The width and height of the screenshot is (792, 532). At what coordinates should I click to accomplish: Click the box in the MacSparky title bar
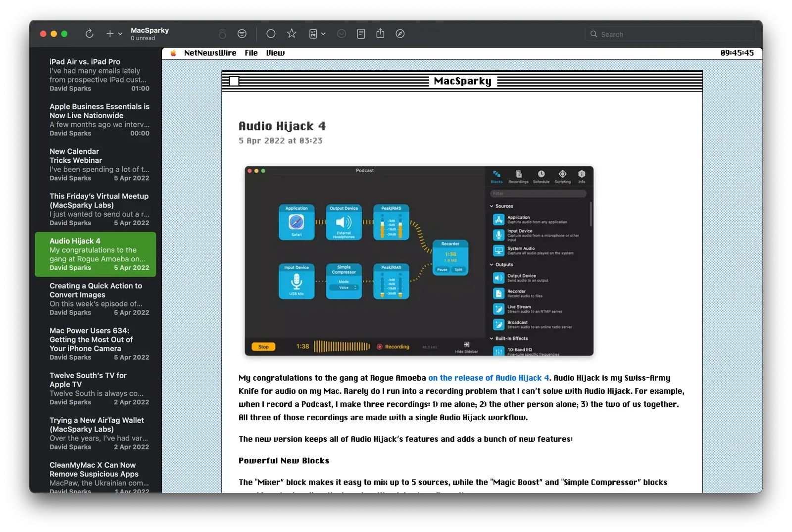[x=234, y=81]
